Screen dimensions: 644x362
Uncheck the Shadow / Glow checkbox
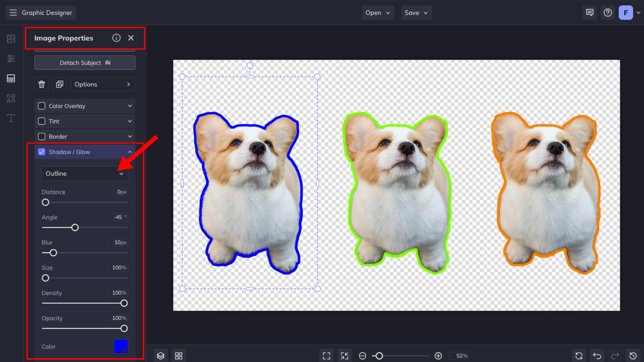pyautogui.click(x=42, y=152)
